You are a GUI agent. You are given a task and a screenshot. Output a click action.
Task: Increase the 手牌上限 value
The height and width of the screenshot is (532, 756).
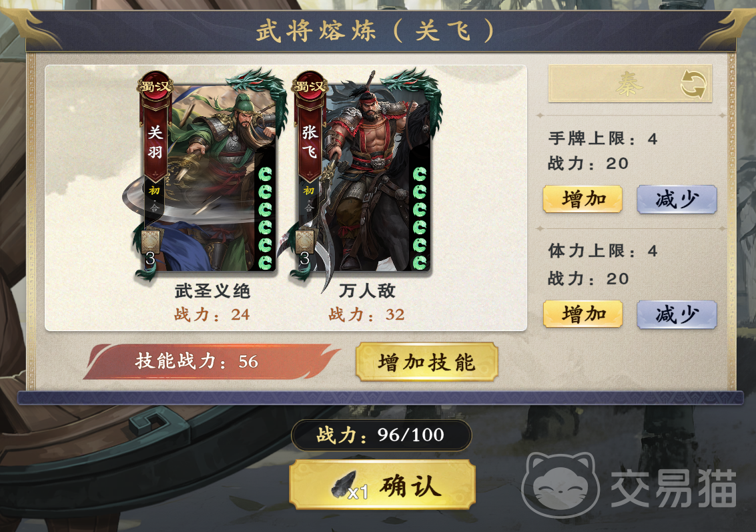point(583,199)
